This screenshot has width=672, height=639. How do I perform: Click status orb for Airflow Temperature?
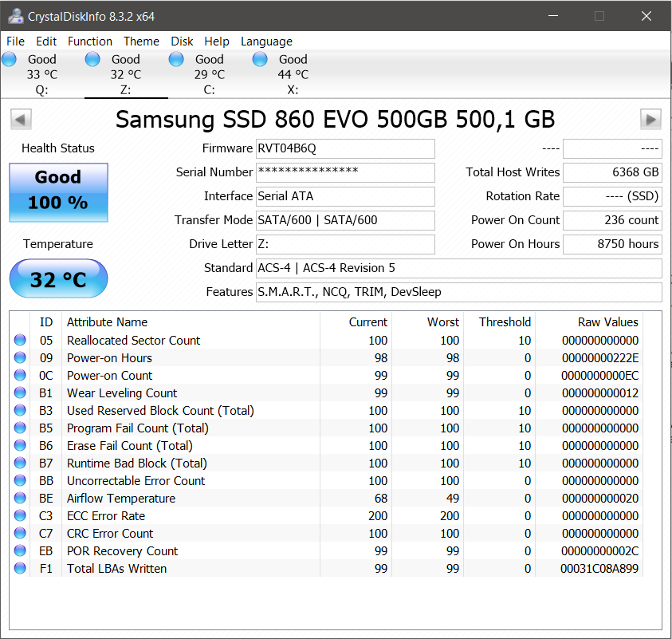(x=20, y=499)
